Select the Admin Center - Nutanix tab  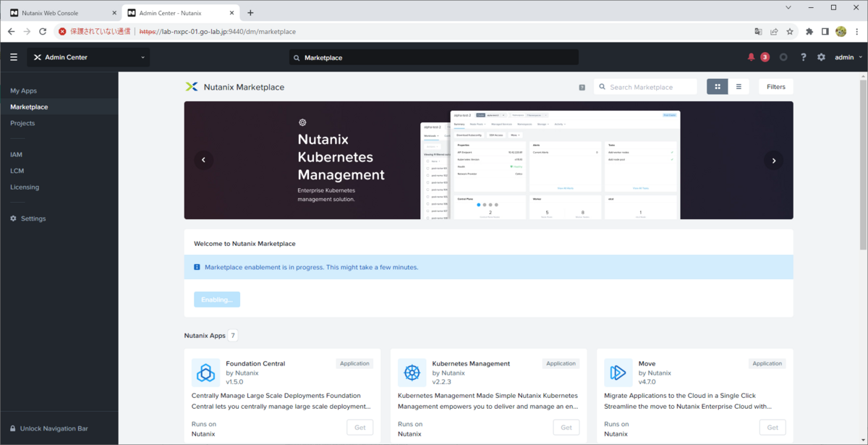click(180, 13)
